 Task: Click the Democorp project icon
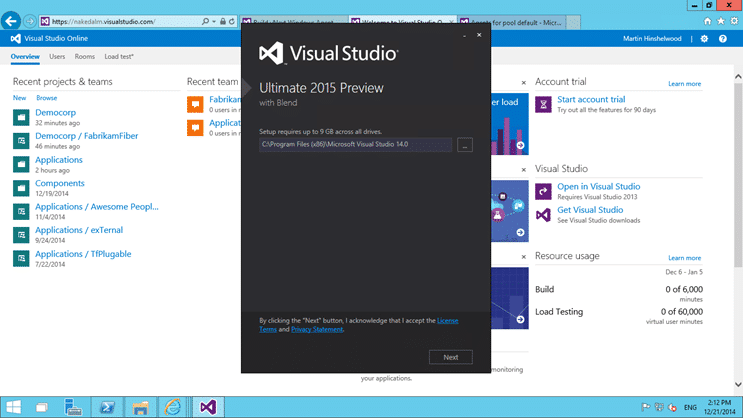tap(21, 117)
